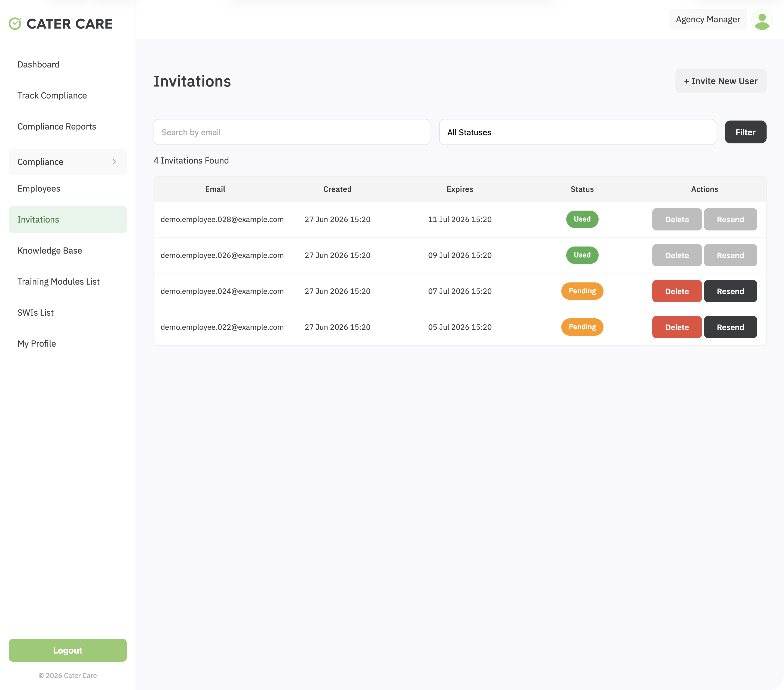Select email demo.employee.022@example.com
The width and height of the screenshot is (784, 690).
(x=222, y=327)
